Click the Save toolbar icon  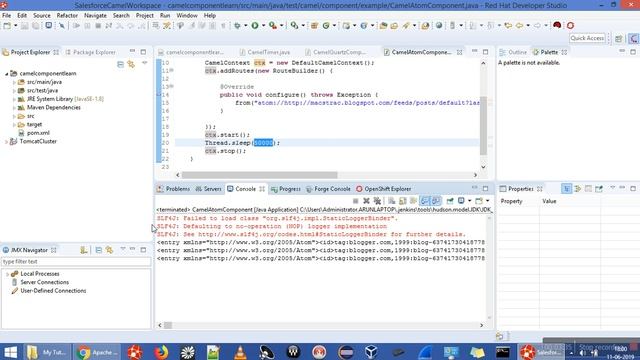tap(25, 26)
